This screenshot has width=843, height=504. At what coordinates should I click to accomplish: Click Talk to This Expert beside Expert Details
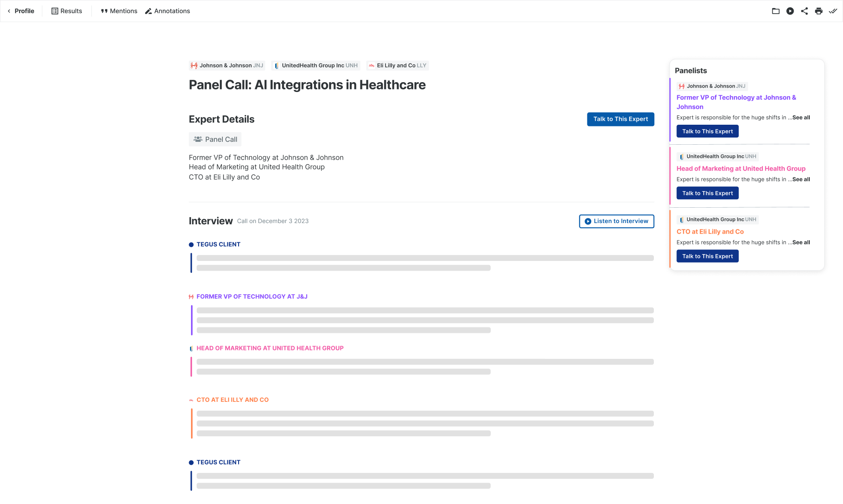[x=620, y=119]
